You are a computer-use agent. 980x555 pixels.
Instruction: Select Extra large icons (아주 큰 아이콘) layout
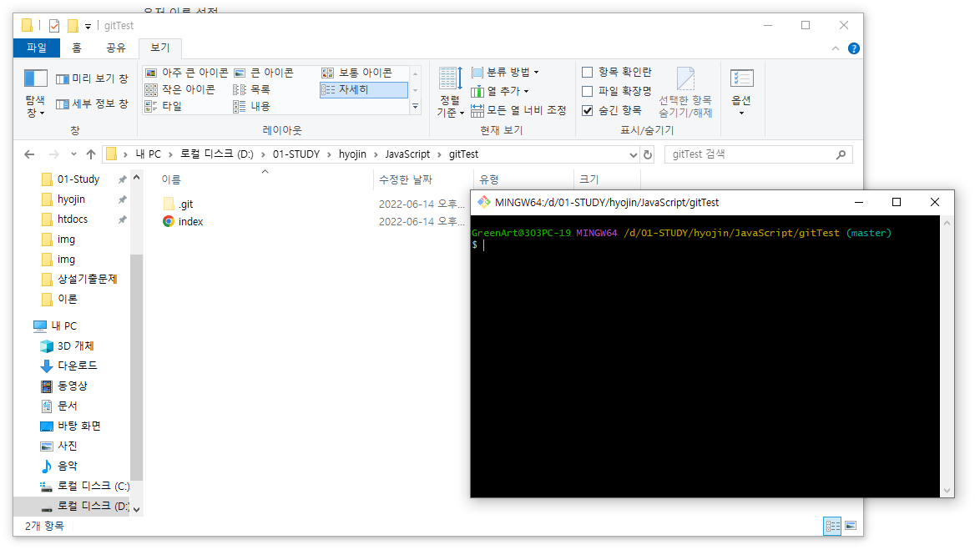tap(187, 73)
